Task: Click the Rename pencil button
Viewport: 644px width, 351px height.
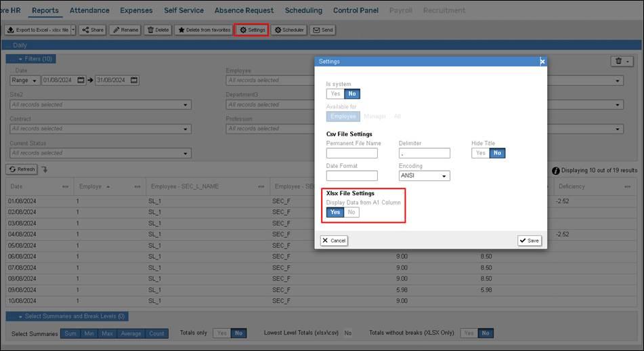Action: click(x=125, y=30)
